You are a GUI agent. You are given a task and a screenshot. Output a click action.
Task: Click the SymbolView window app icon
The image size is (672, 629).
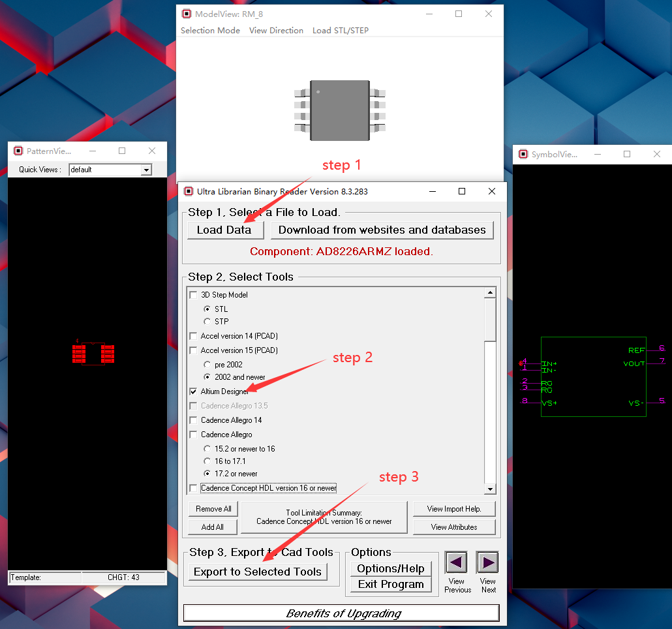pyautogui.click(x=523, y=154)
